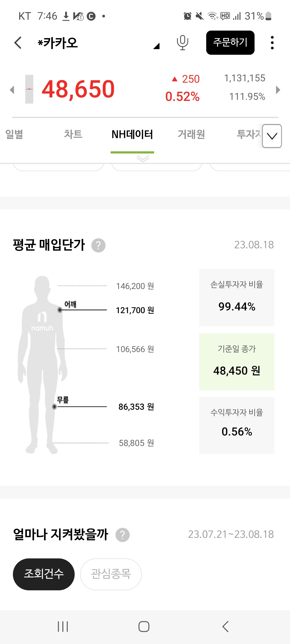Switch to the 차트 tab

pos(73,134)
